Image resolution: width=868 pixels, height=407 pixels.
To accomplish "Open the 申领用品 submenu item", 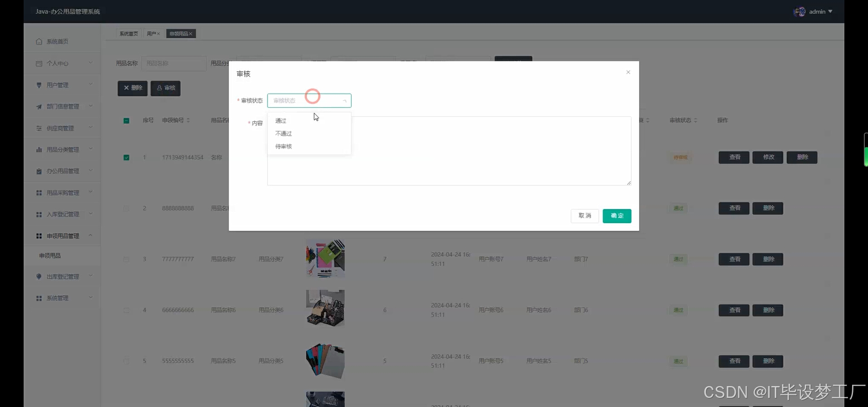I will [x=62, y=256].
